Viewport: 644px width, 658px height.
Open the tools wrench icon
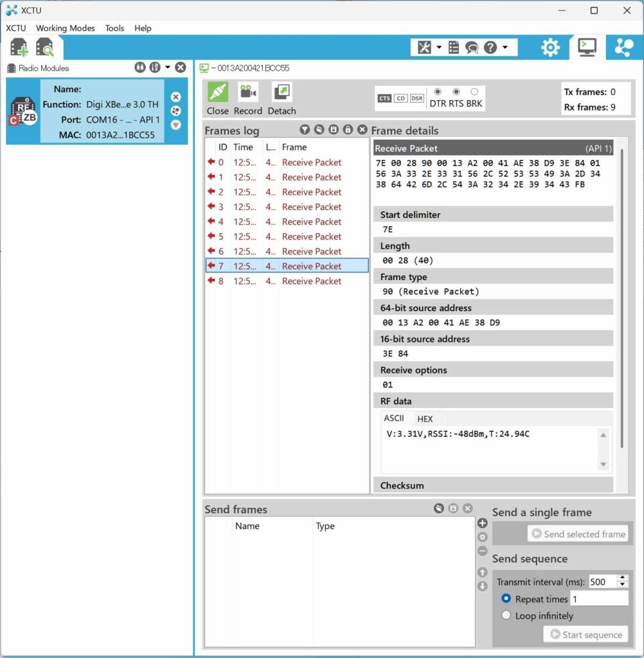[x=424, y=48]
